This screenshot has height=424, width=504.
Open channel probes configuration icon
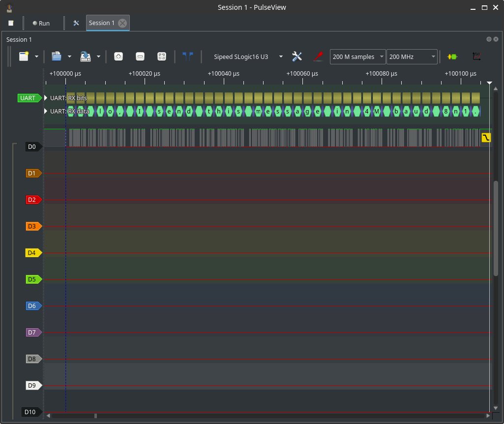coord(318,57)
